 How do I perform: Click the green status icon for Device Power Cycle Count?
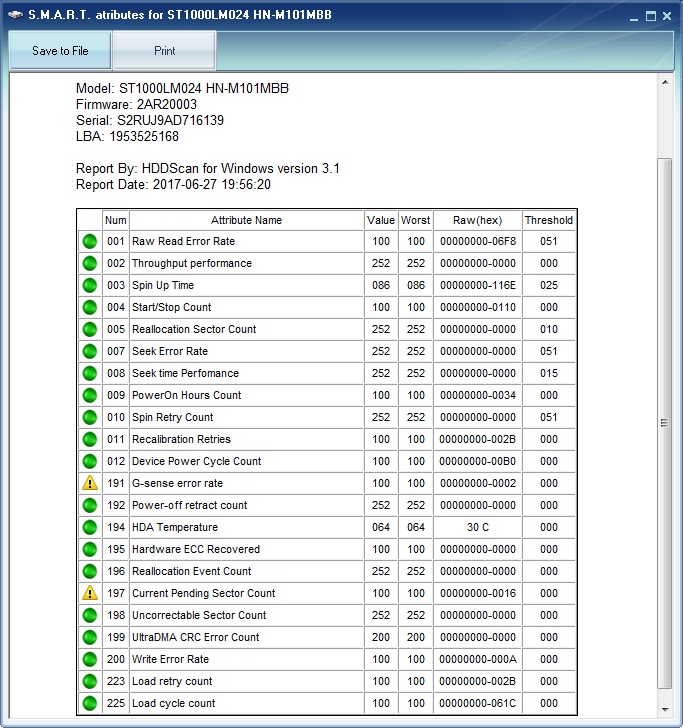coord(90,461)
